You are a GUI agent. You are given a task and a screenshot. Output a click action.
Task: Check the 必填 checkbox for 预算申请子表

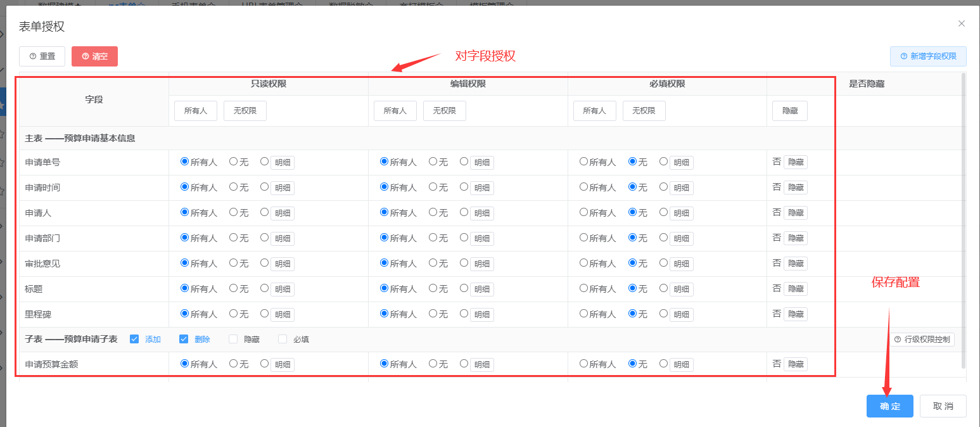(x=283, y=339)
